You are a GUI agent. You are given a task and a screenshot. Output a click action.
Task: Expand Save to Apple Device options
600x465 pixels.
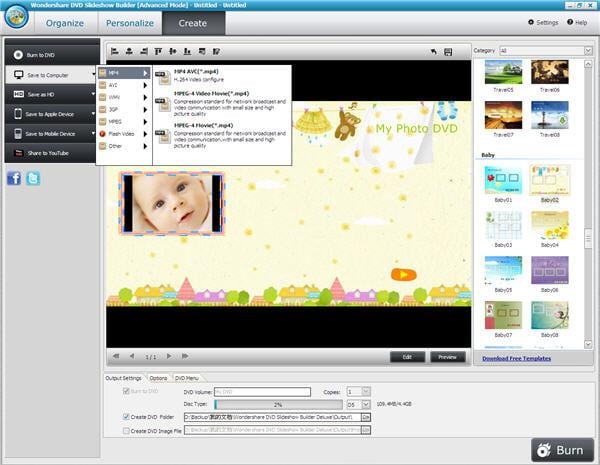52,114
